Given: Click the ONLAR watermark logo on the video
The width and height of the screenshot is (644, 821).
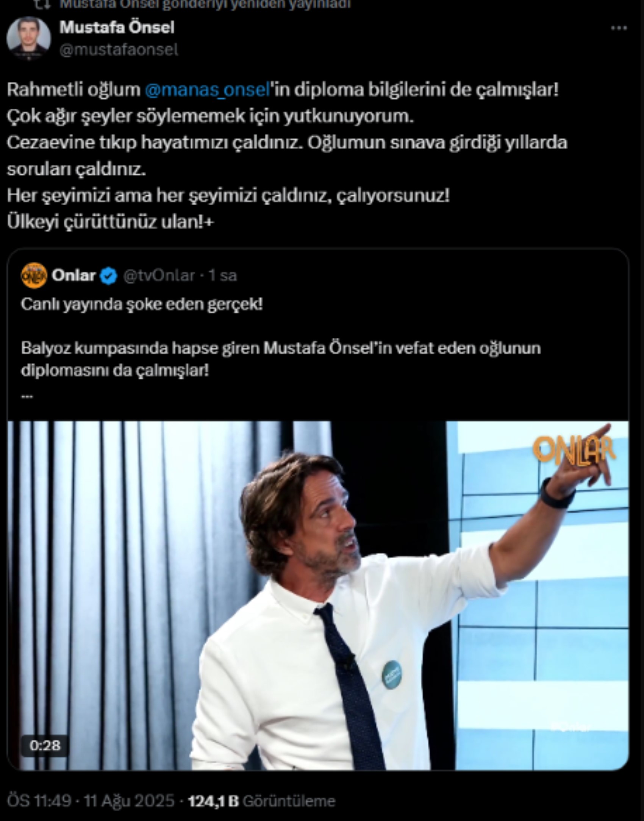Looking at the screenshot, I should tap(574, 451).
